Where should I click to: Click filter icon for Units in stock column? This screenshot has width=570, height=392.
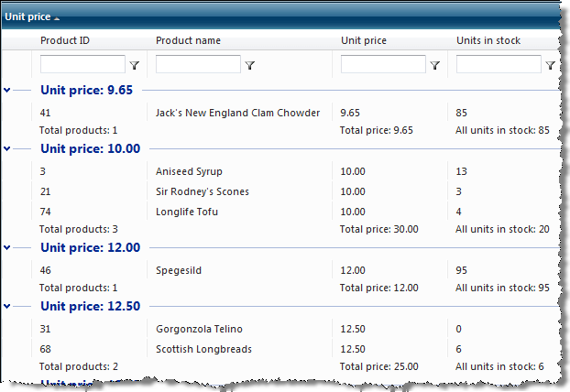pyautogui.click(x=550, y=66)
